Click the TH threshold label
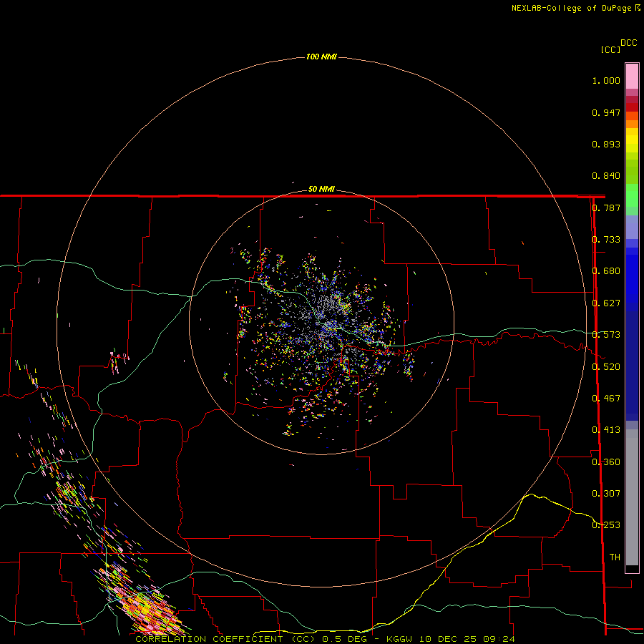Image resolution: width=644 pixels, height=644 pixels. [x=615, y=557]
